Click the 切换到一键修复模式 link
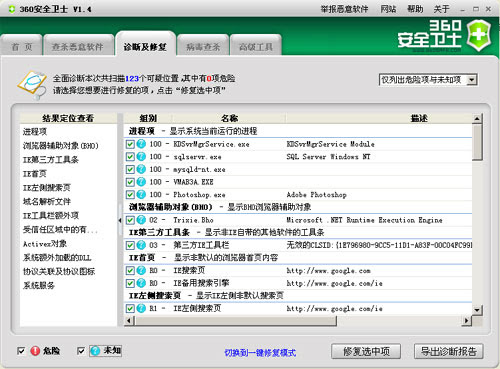Image resolution: width=500 pixels, height=369 pixels. coord(260,353)
